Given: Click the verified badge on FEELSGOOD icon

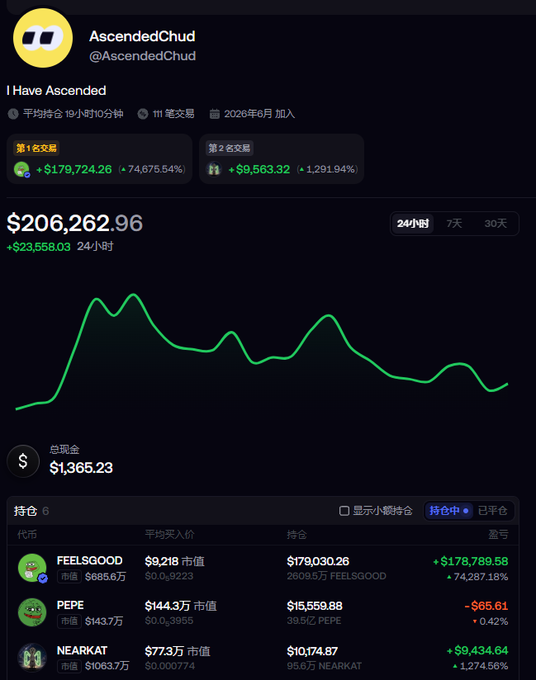Looking at the screenshot, I should (x=42, y=578).
